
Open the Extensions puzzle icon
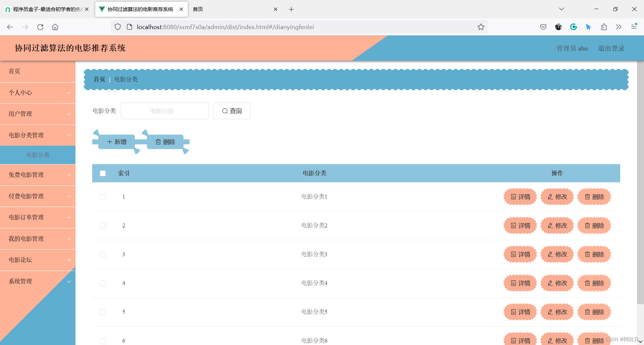pos(604,27)
